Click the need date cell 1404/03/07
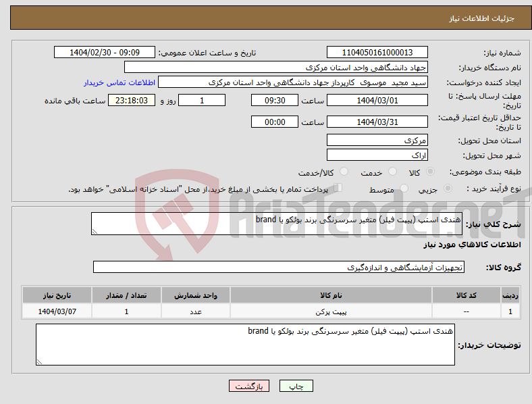Viewport: 532px width, 404px height. pyautogui.click(x=57, y=311)
